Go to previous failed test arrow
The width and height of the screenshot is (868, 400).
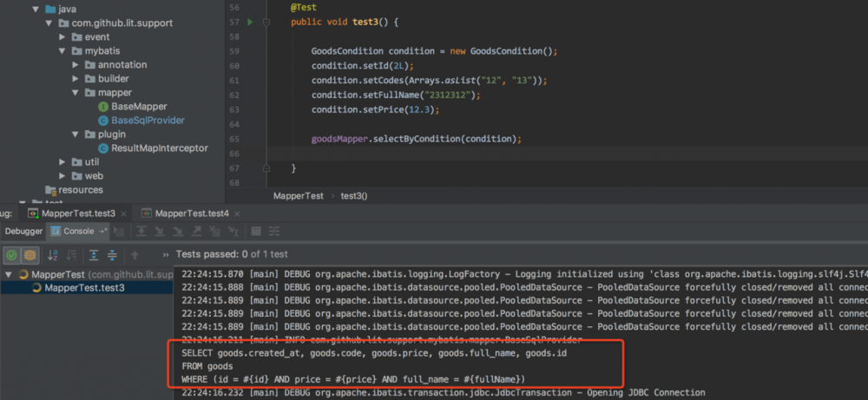coord(135,255)
